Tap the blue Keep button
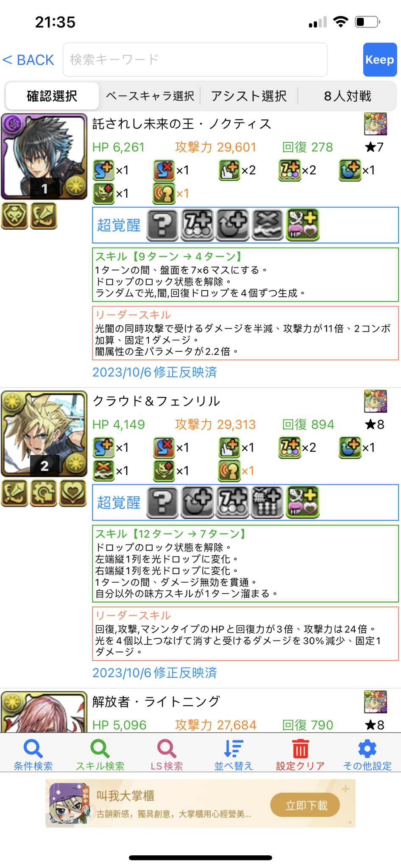Image resolution: width=401 pixels, height=868 pixels. pos(380,60)
